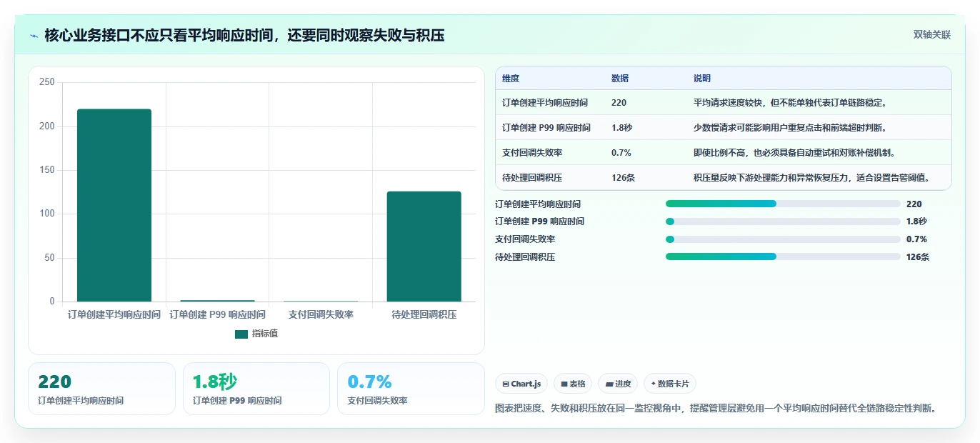The width and height of the screenshot is (980, 443).
Task: Open the large 220 stat card
Action: pyautogui.click(x=101, y=389)
